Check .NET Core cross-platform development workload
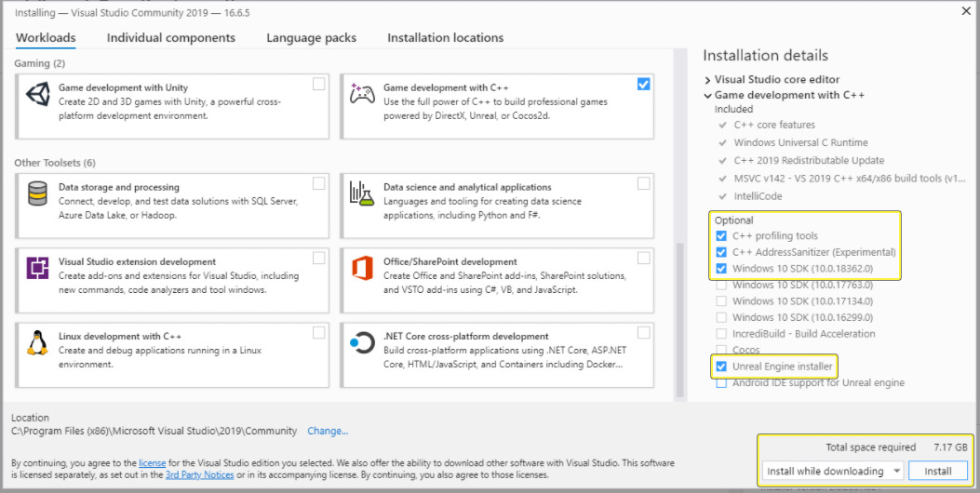 click(x=644, y=332)
